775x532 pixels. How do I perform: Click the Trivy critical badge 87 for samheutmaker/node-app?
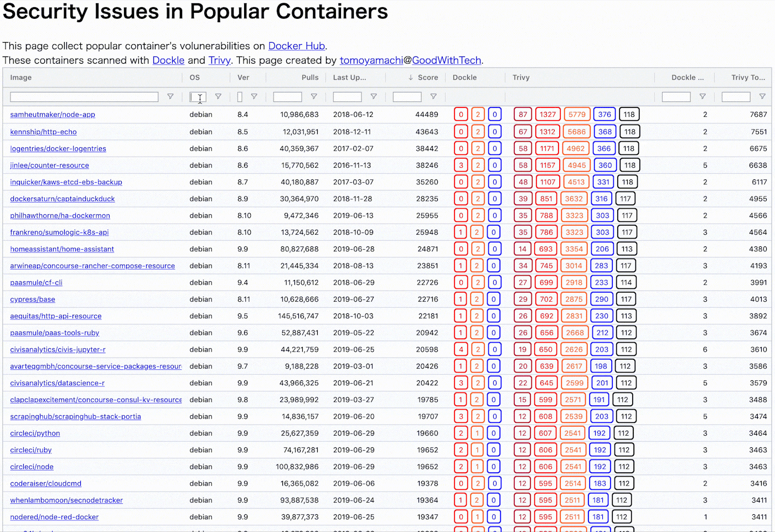(x=523, y=115)
